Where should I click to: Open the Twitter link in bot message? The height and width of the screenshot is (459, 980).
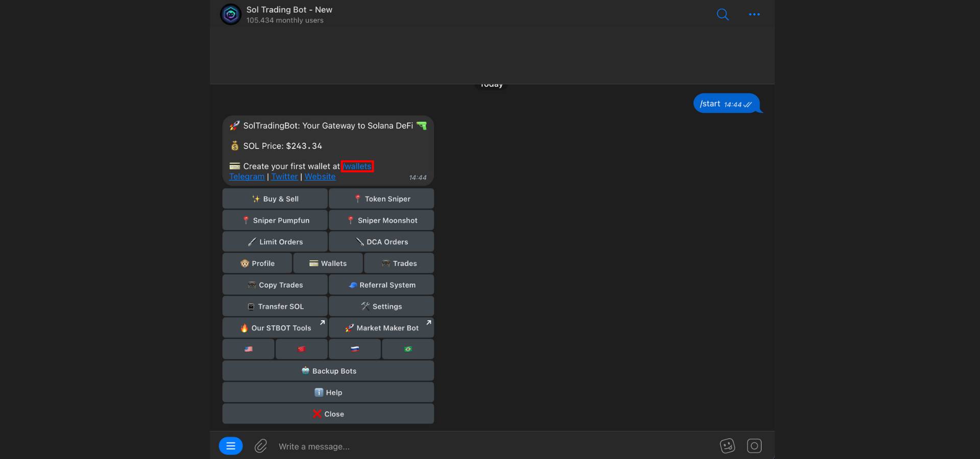coord(284,176)
